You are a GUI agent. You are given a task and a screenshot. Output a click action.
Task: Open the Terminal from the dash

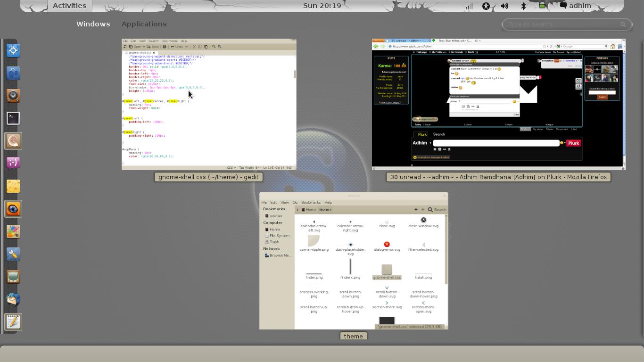[x=13, y=118]
